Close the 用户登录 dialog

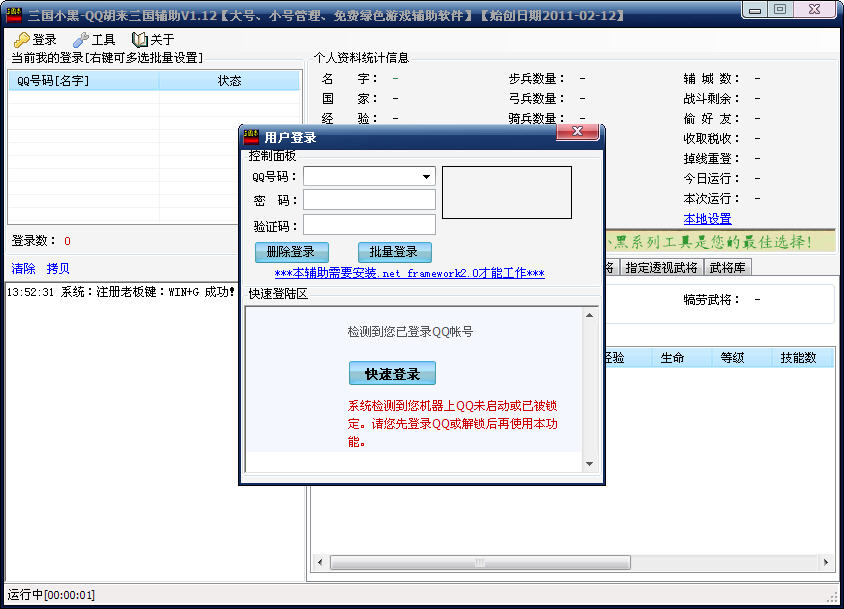577,131
